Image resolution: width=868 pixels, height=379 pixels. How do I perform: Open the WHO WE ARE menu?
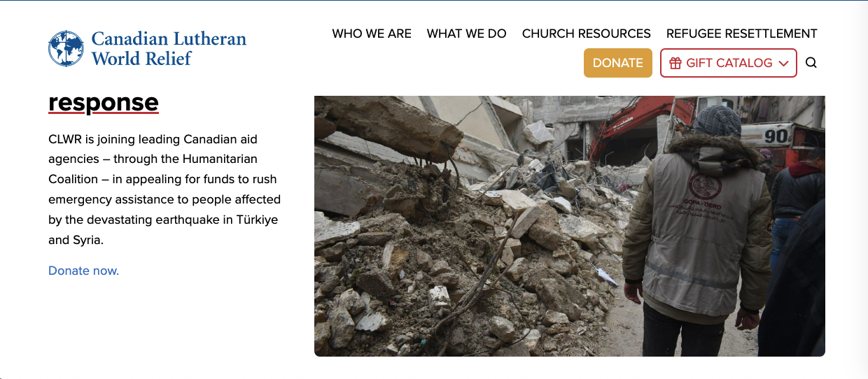372,34
